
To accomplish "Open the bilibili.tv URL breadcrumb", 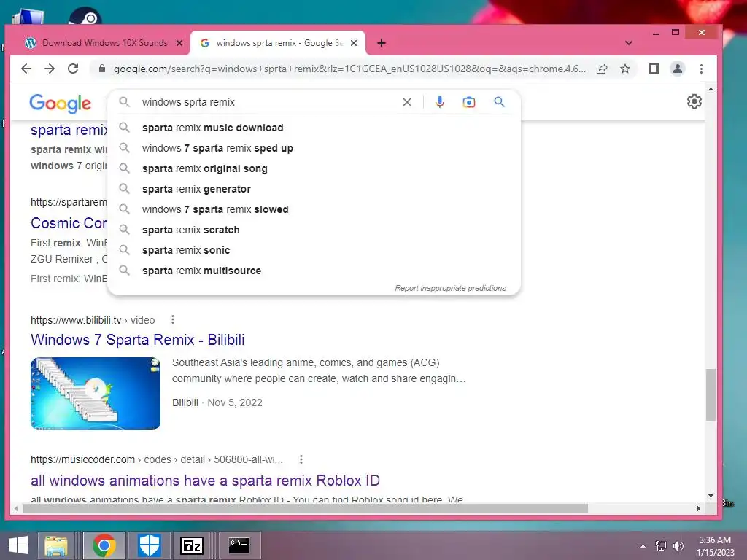I will 93,320.
